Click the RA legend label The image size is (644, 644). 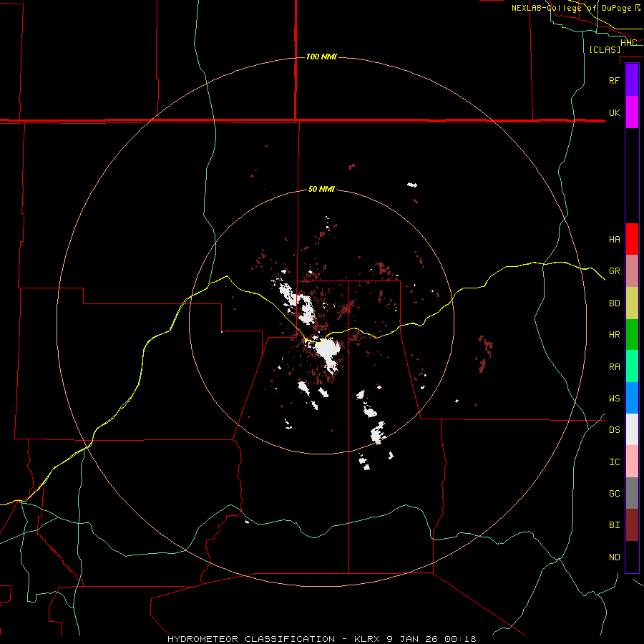coord(614,367)
